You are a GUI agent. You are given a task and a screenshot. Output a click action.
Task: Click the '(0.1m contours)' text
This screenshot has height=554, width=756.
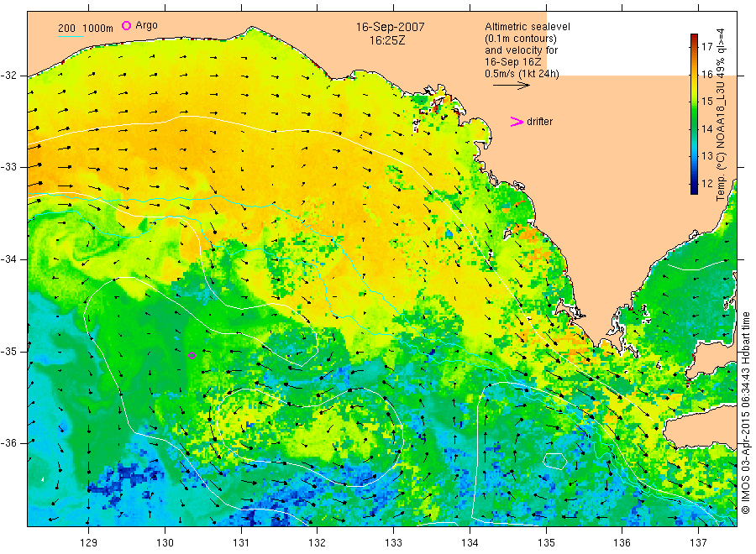pos(520,39)
